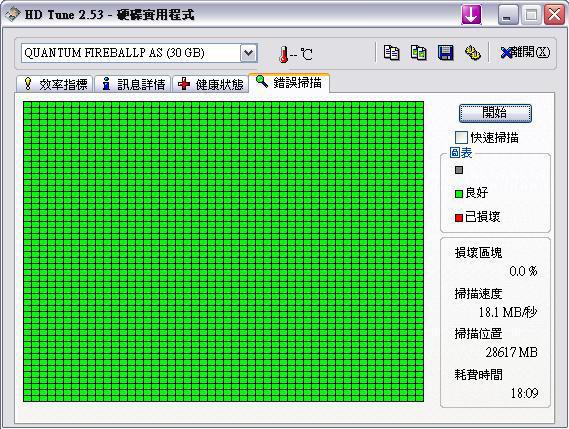The width and height of the screenshot is (569, 429).
Task: Expand the drive selection dropdown arrow
Action: [249, 53]
